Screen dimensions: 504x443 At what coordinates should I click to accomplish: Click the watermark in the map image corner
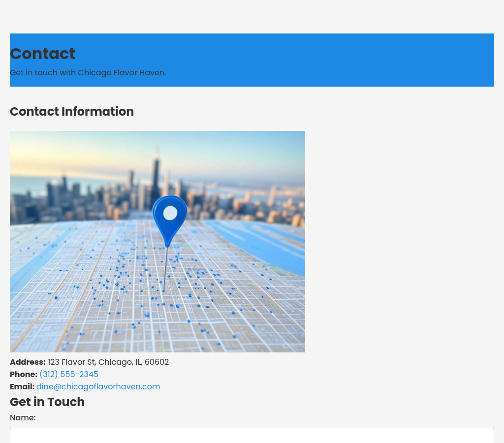click(291, 345)
